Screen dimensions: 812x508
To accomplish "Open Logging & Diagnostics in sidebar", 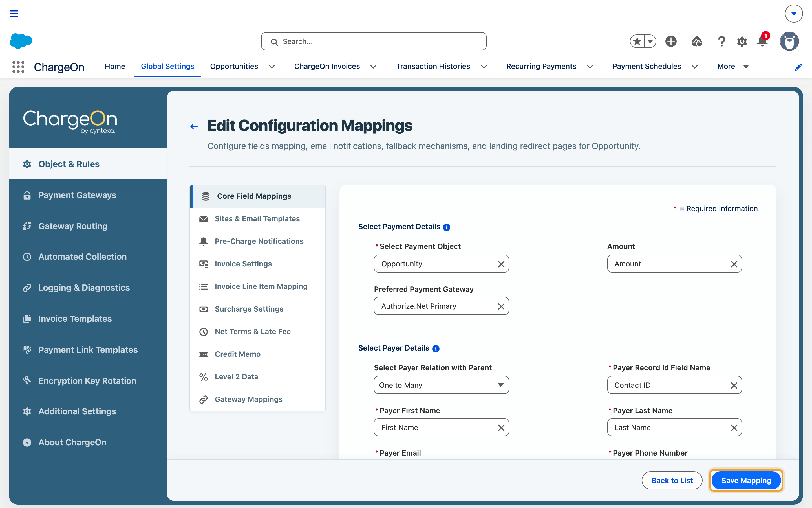I will coord(88,288).
